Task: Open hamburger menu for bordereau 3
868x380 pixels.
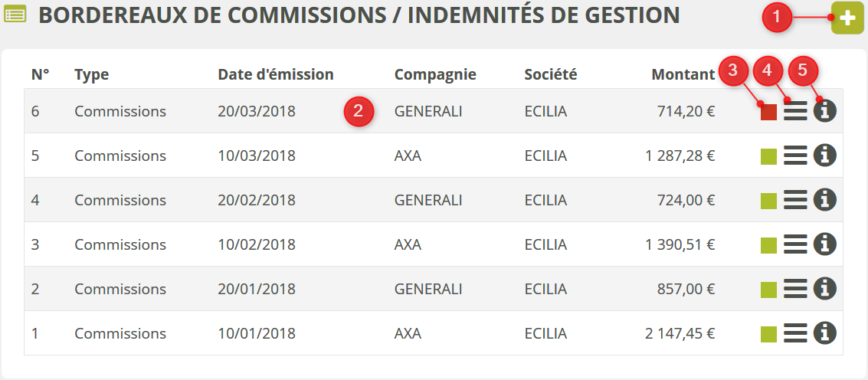Action: point(796,245)
